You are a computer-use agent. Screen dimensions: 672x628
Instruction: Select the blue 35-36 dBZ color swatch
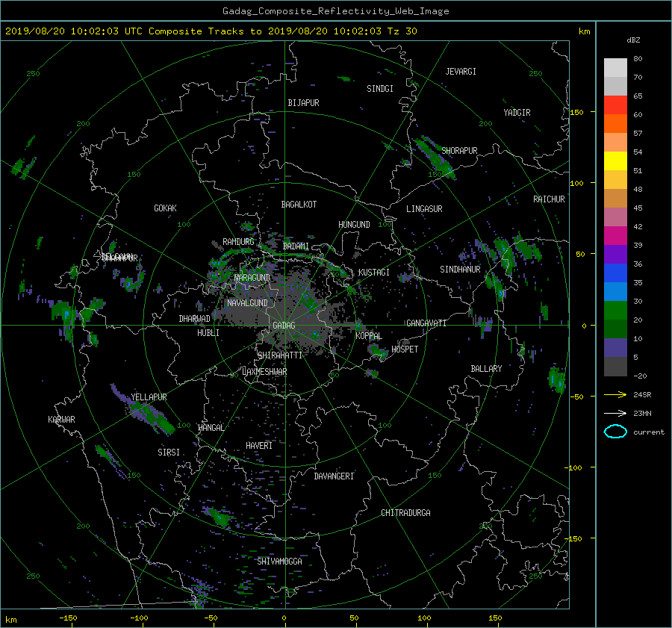615,273
